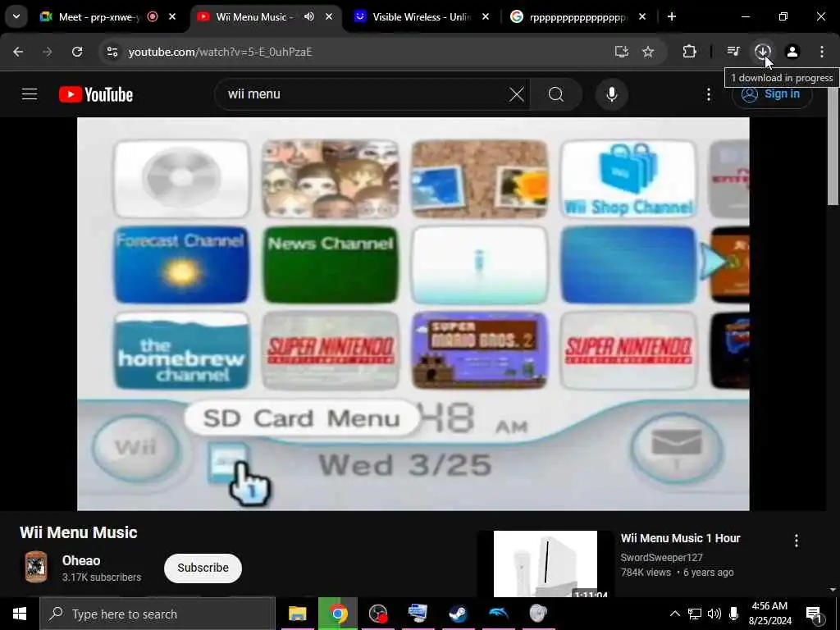The height and width of the screenshot is (630, 840).
Task: Open the Oheao channel avatar
Action: click(x=36, y=567)
